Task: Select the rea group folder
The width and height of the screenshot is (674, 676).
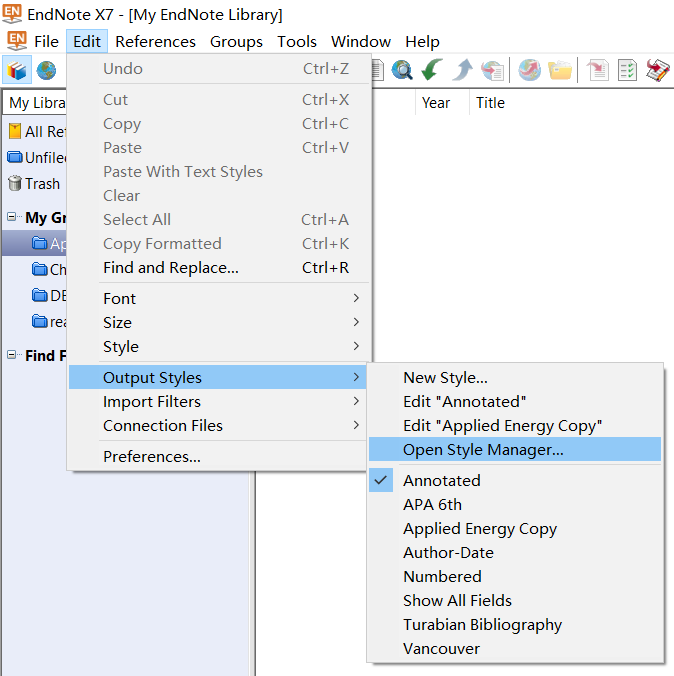Action: [40, 321]
